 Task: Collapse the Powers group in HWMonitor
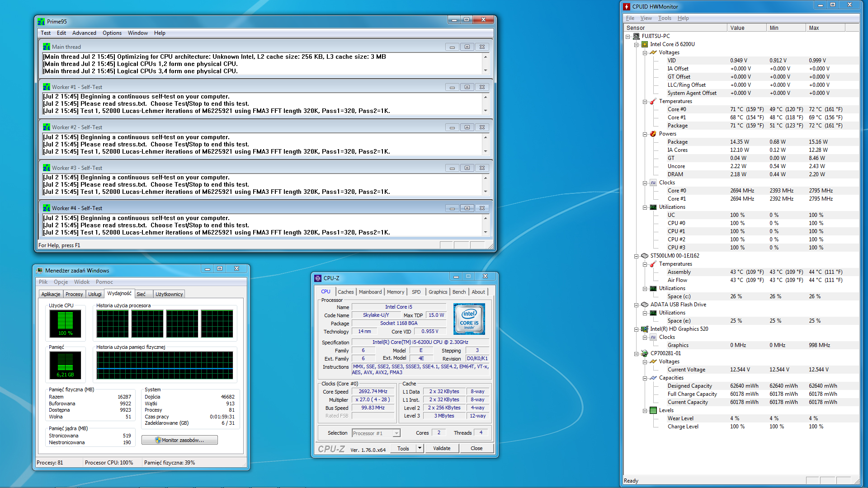tap(645, 134)
